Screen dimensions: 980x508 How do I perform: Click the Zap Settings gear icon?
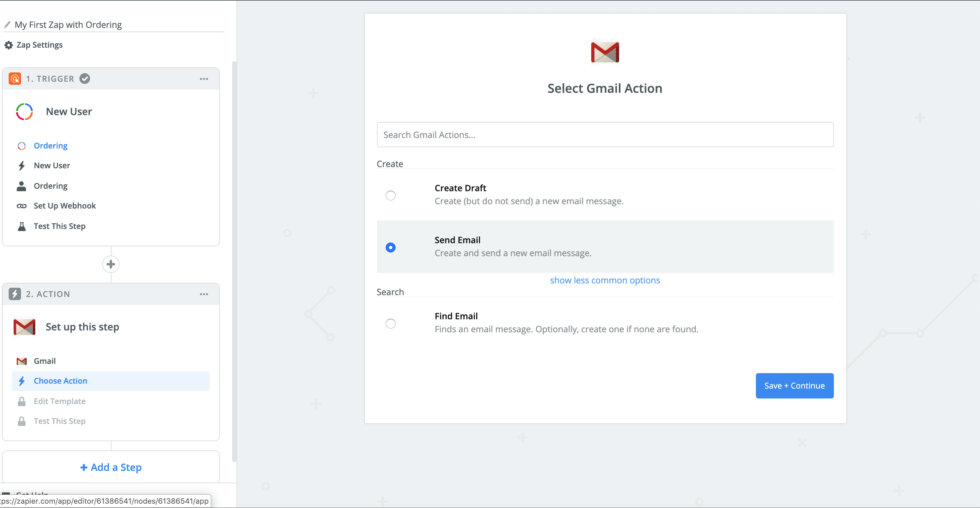(8, 45)
